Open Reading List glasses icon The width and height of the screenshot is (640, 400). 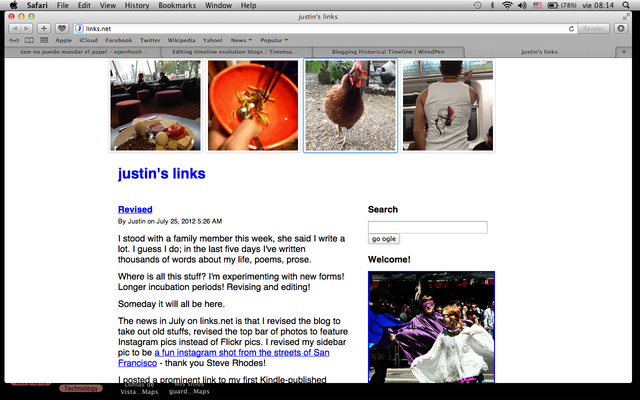click(x=14, y=40)
